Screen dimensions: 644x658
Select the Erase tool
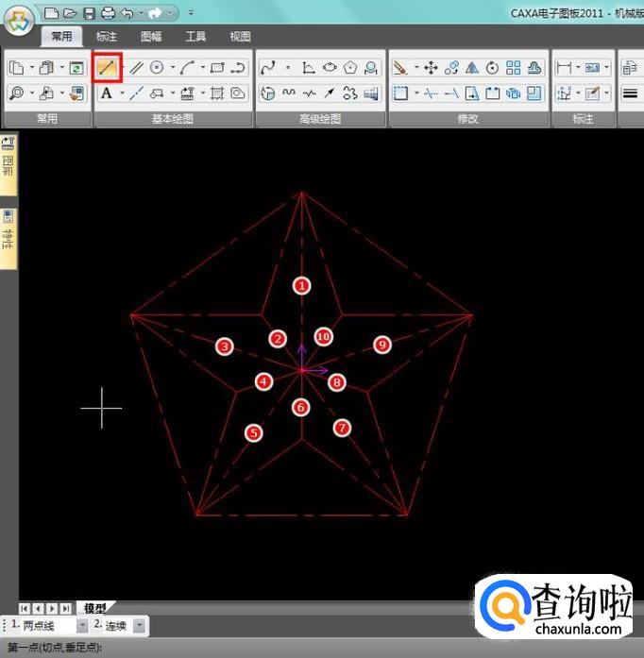(400, 68)
